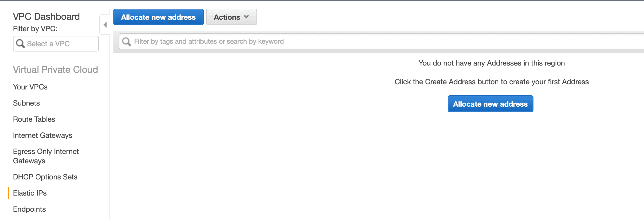
Task: Collapse the sidebar with the arrow icon
Action: click(105, 25)
